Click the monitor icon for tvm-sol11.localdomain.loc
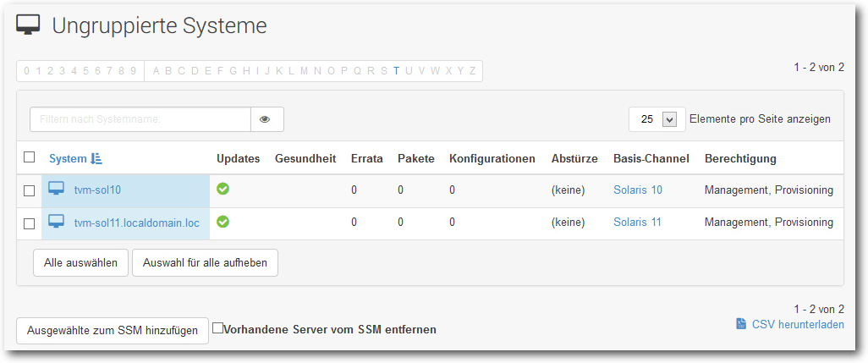The width and height of the screenshot is (868, 363). coord(56,222)
